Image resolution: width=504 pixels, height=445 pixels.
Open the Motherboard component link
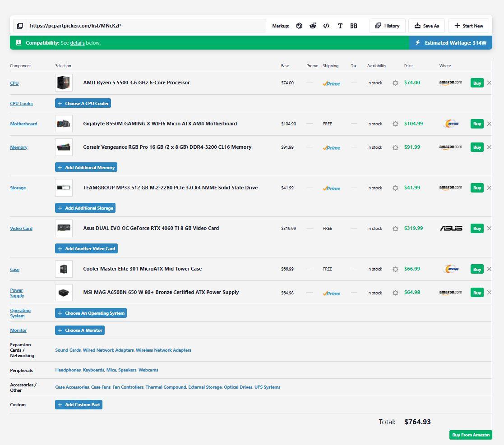pyautogui.click(x=23, y=124)
